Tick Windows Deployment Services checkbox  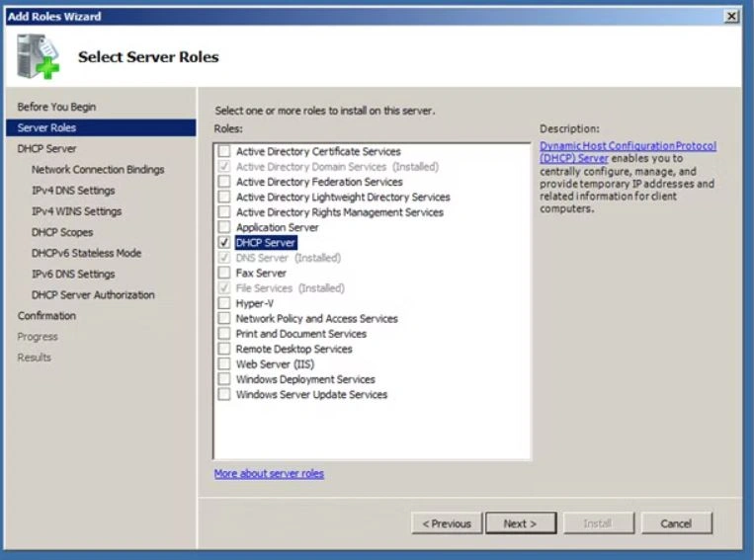224,379
